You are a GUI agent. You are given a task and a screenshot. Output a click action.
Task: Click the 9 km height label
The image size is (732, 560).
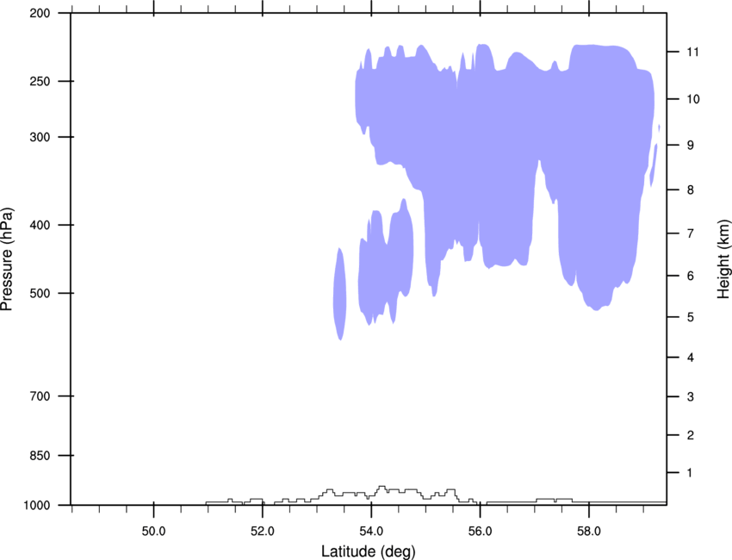point(691,146)
